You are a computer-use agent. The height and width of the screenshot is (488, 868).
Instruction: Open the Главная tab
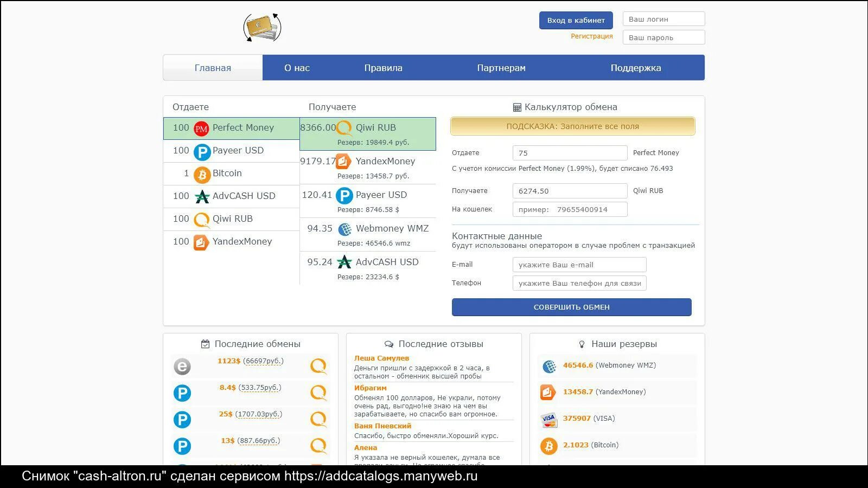click(213, 68)
